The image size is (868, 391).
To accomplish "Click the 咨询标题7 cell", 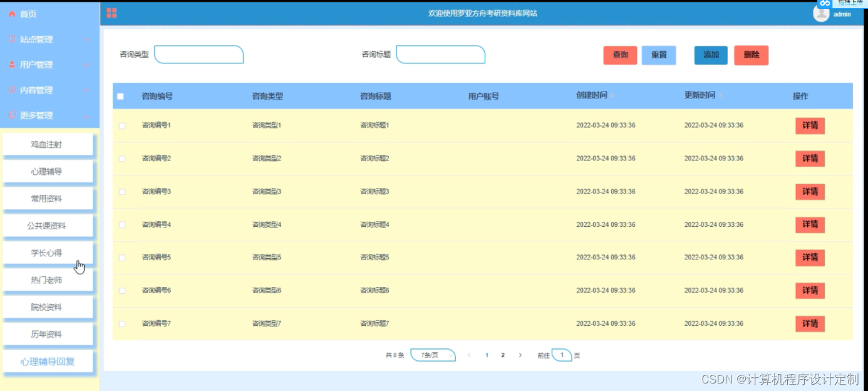I will pyautogui.click(x=375, y=324).
